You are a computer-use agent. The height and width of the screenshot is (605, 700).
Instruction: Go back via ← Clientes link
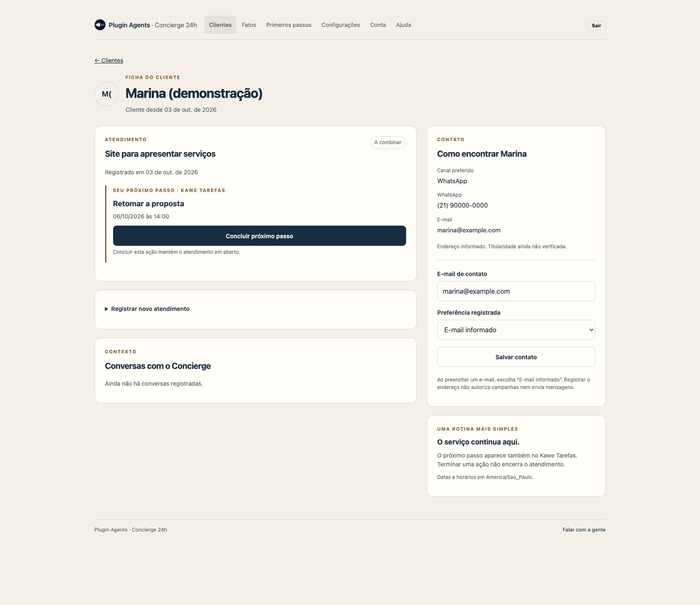click(x=109, y=60)
